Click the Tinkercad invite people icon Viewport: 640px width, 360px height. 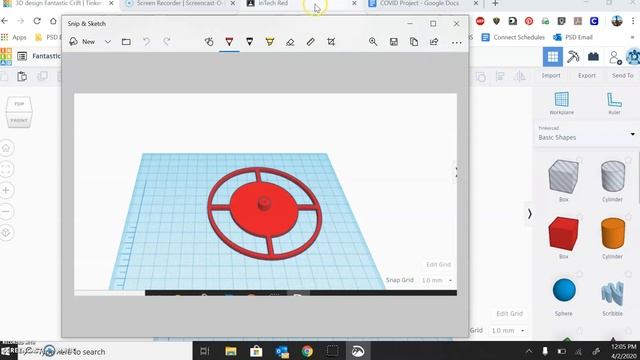click(615, 58)
